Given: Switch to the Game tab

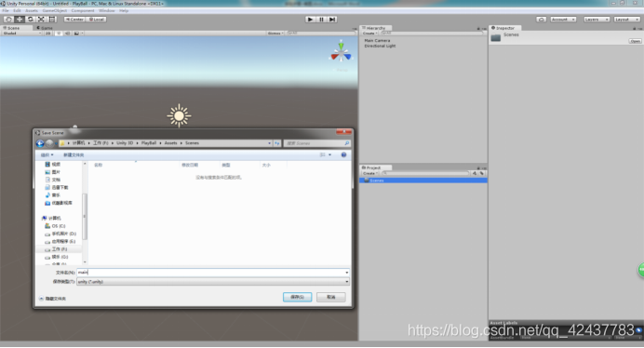Looking at the screenshot, I should pos(46,28).
